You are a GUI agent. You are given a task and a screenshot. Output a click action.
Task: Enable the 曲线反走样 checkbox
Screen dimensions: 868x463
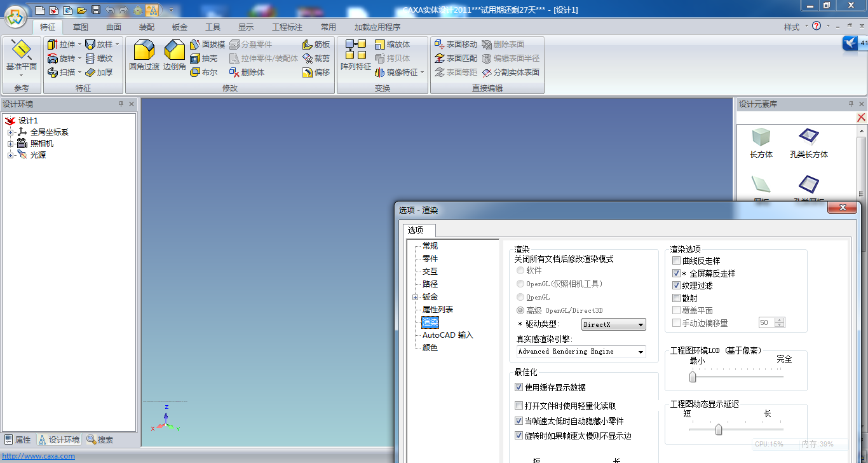(x=676, y=261)
